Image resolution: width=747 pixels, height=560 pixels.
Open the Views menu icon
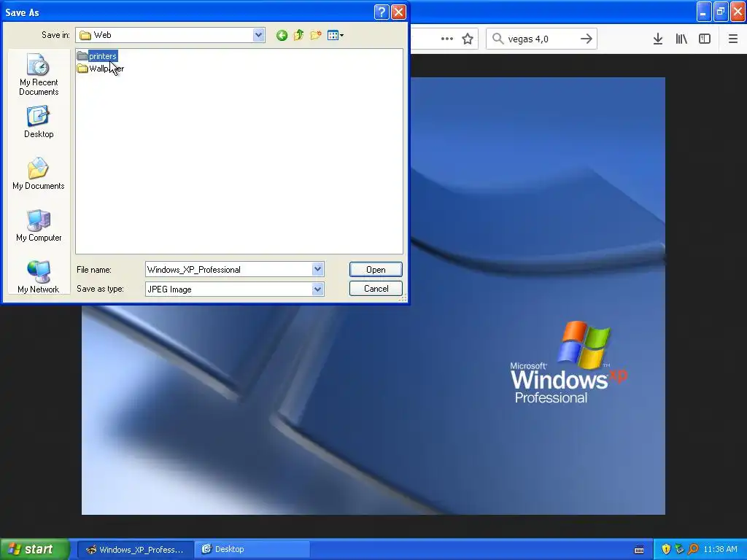pyautogui.click(x=336, y=35)
